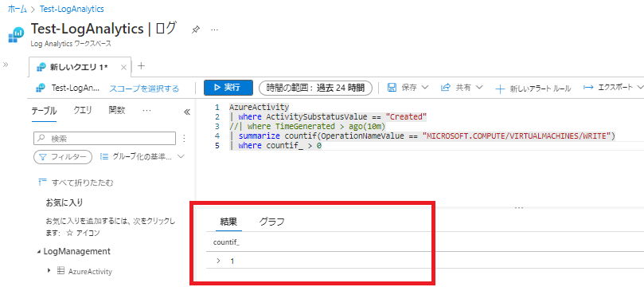This screenshot has height=287, width=644.
Task: Expand the left navigation double-chevron
Action: 6,65
